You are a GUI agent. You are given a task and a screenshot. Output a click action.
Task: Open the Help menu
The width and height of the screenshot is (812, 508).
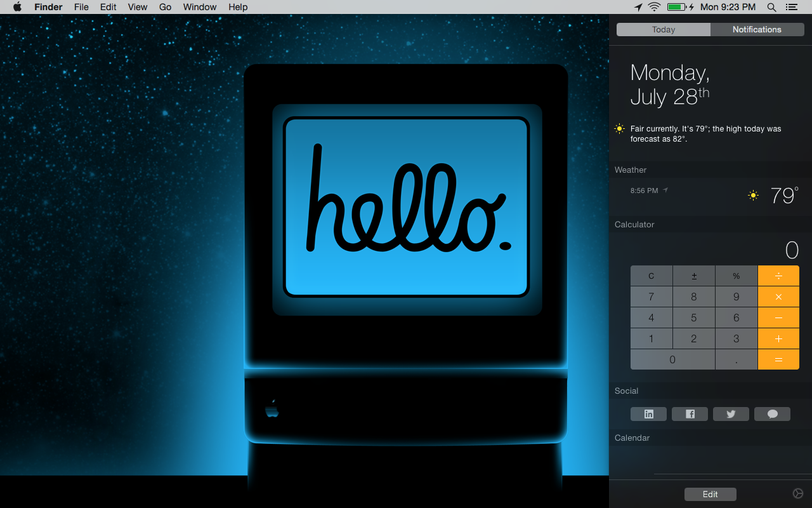pyautogui.click(x=238, y=7)
